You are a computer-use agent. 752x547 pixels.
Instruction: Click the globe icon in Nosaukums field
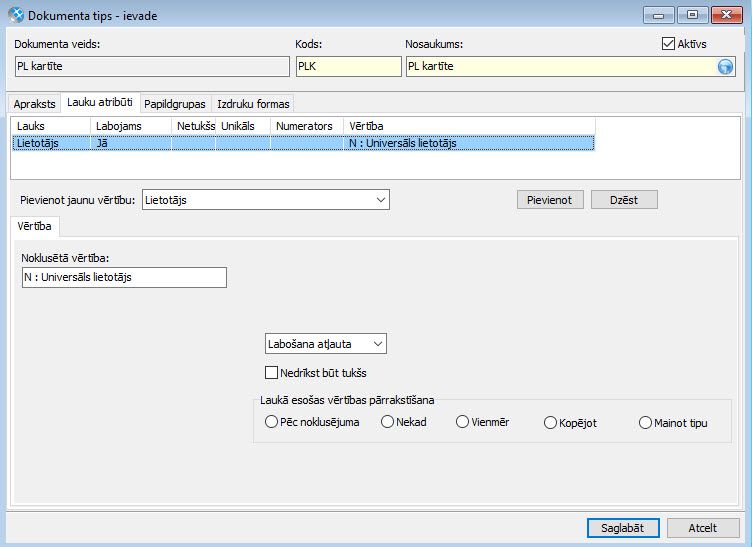725,66
